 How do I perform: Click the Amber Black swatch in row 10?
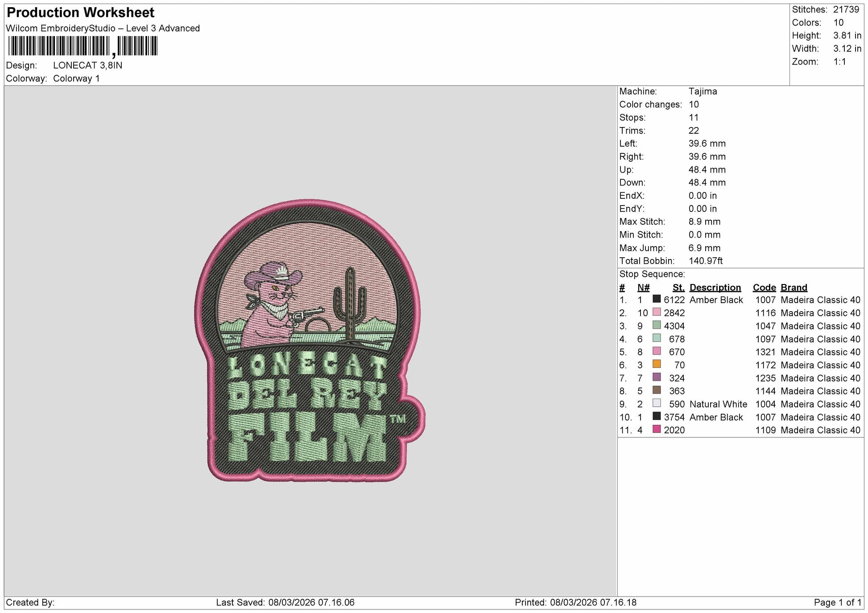tap(657, 416)
